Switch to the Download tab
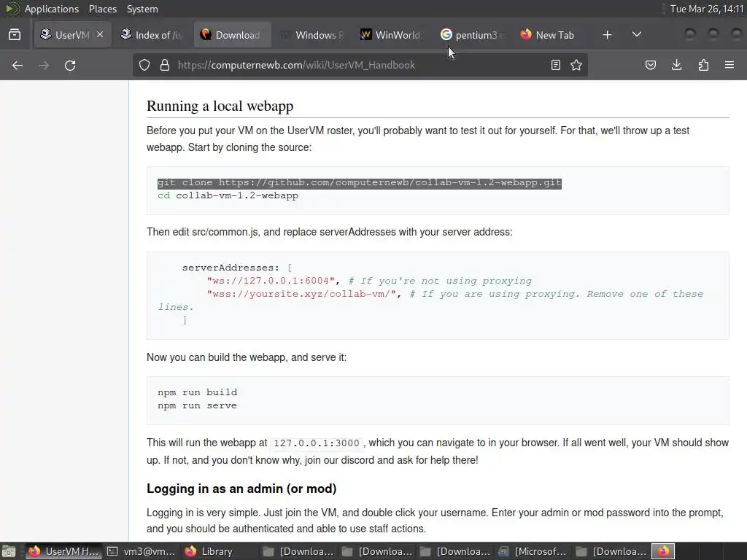The height and width of the screenshot is (560, 747). pyautogui.click(x=233, y=35)
